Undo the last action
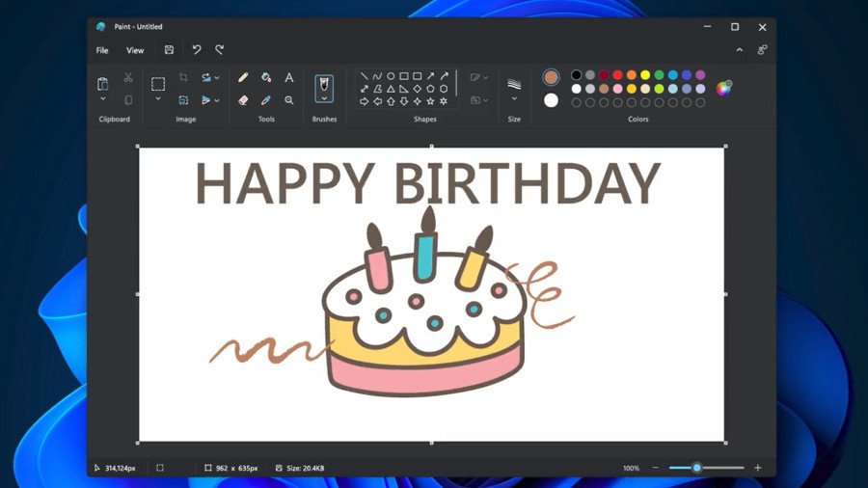 click(x=197, y=50)
